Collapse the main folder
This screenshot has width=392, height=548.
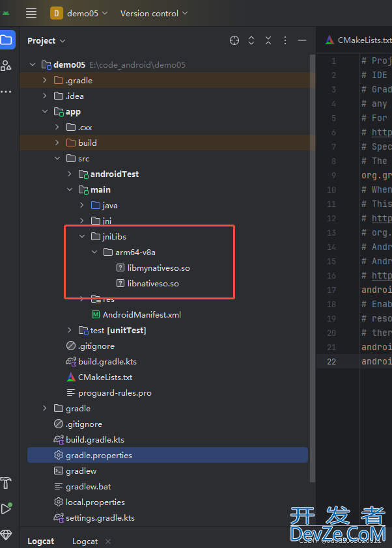pos(70,189)
